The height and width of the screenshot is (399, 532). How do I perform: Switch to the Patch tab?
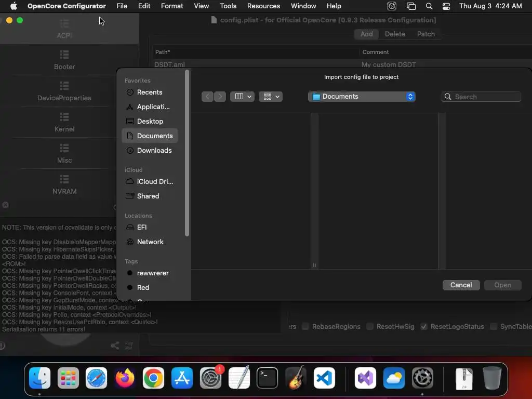[x=426, y=34]
